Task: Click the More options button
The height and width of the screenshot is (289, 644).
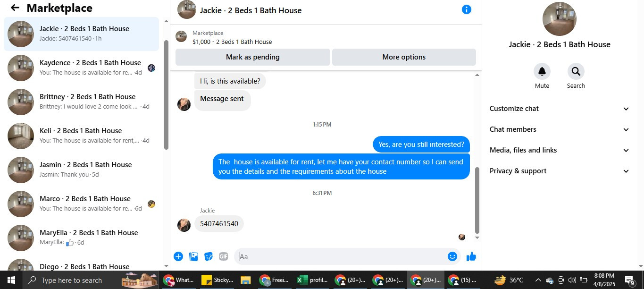Action: click(x=404, y=57)
